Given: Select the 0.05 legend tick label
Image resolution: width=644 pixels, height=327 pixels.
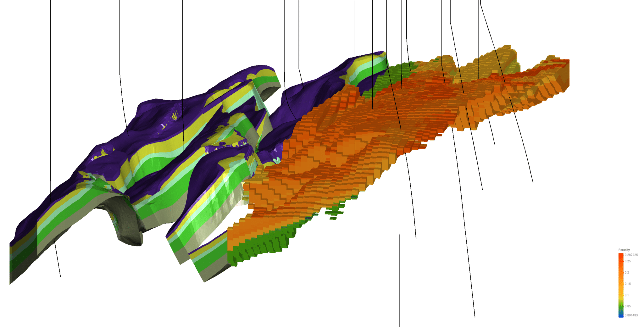Looking at the screenshot, I should pos(628,306).
